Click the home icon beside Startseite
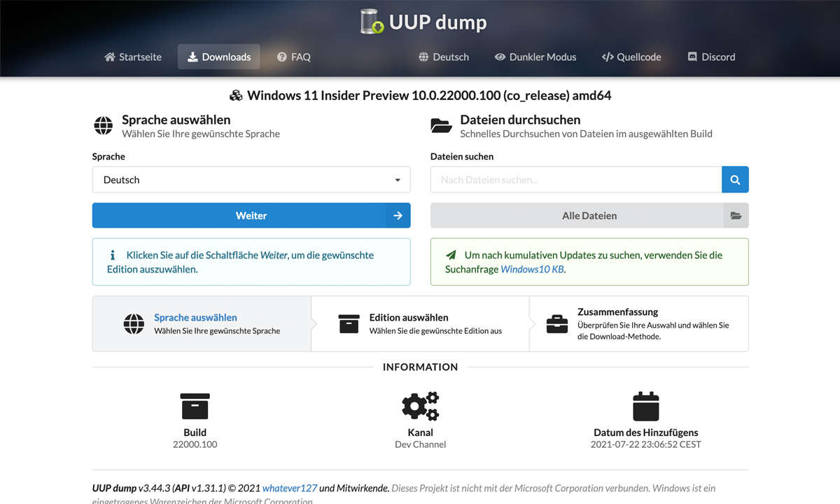This screenshot has width=840, height=504. tap(110, 57)
